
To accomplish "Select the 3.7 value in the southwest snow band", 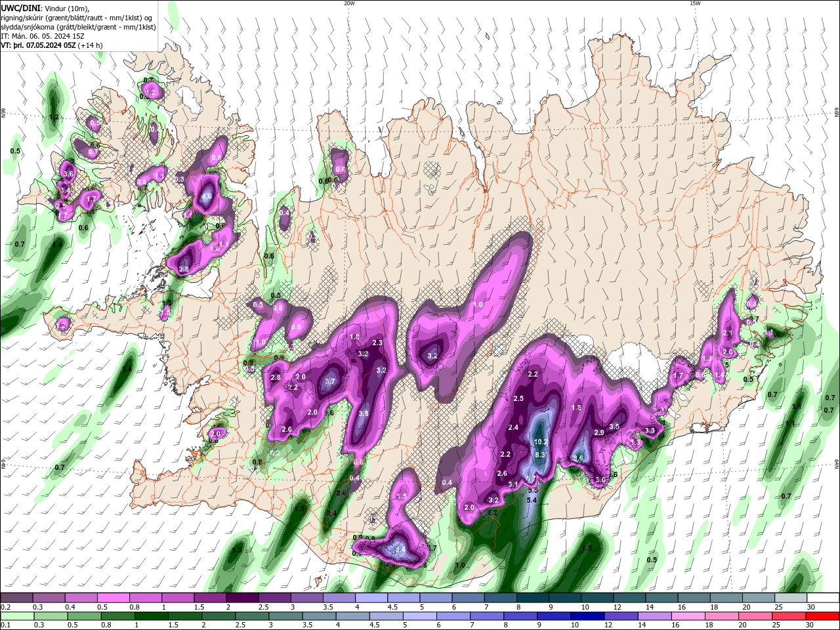I will [330, 381].
